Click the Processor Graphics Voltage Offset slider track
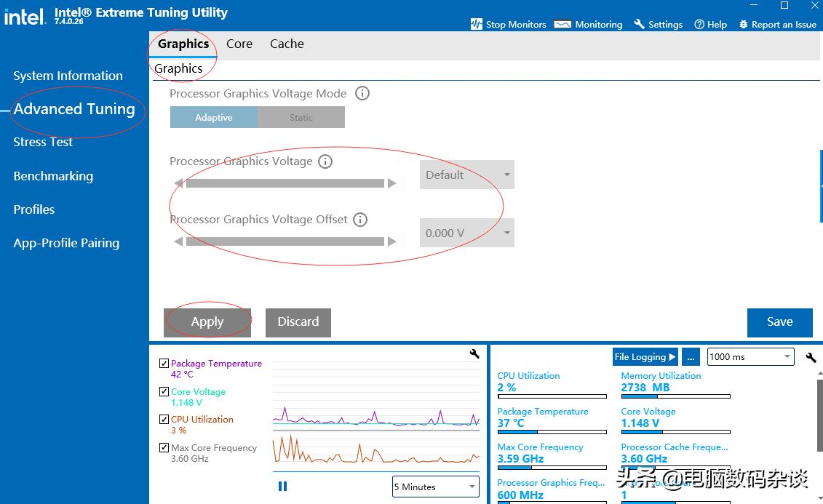 (285, 241)
